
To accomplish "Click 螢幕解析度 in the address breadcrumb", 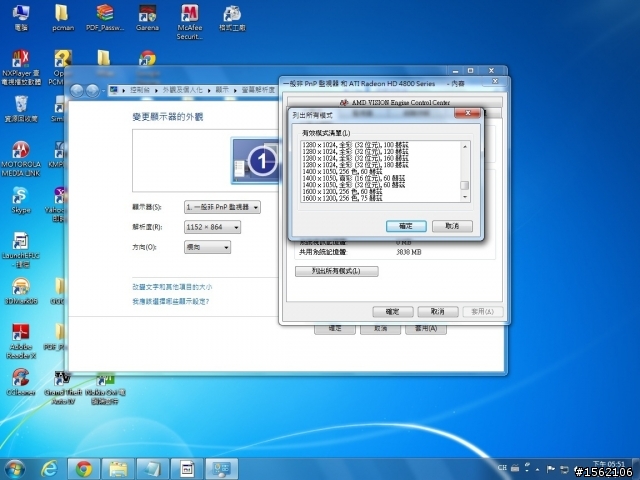I will 258,90.
